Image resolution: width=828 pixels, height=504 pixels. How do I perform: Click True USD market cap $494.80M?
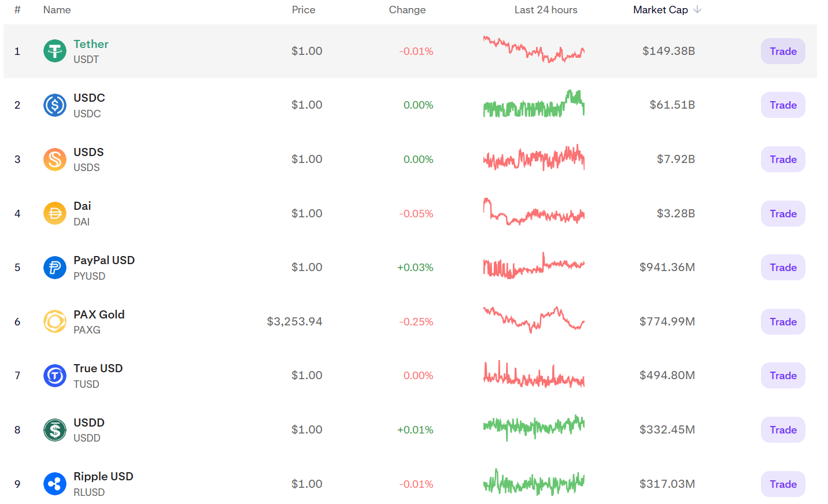pyautogui.click(x=667, y=375)
